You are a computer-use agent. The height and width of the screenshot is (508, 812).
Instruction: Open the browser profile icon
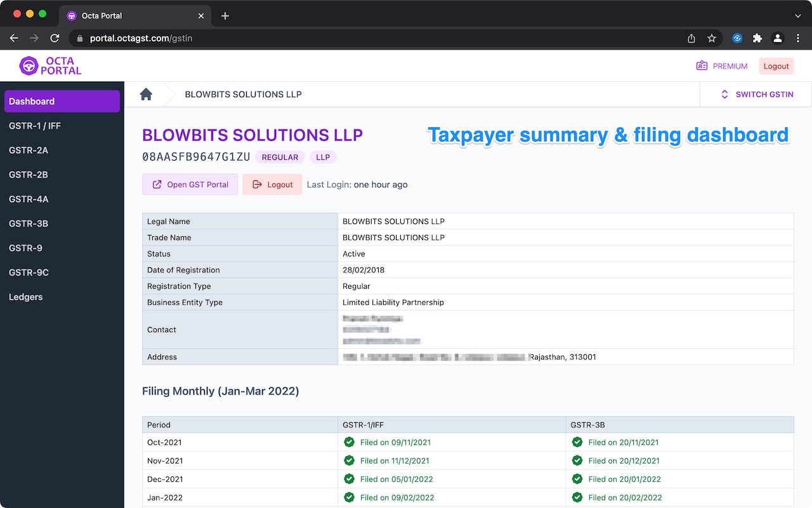778,38
